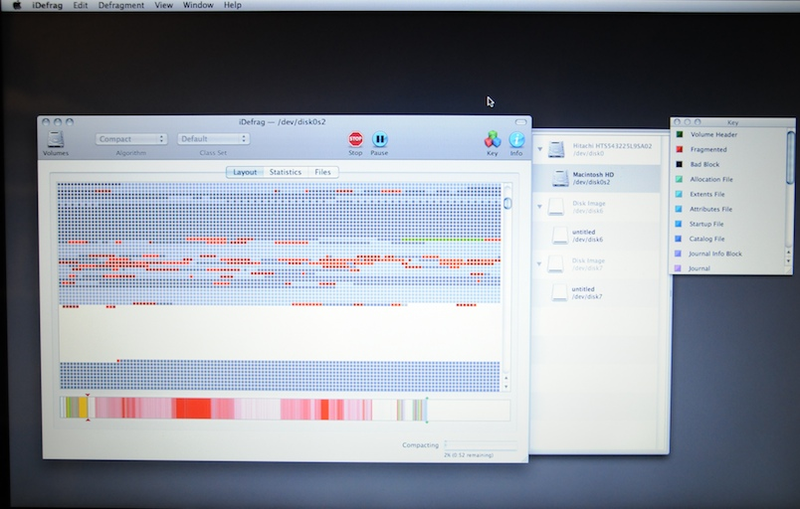This screenshot has height=509, width=800.
Task: Select the Hitachi HTS543225L9SA02 drive icon
Action: coord(556,149)
